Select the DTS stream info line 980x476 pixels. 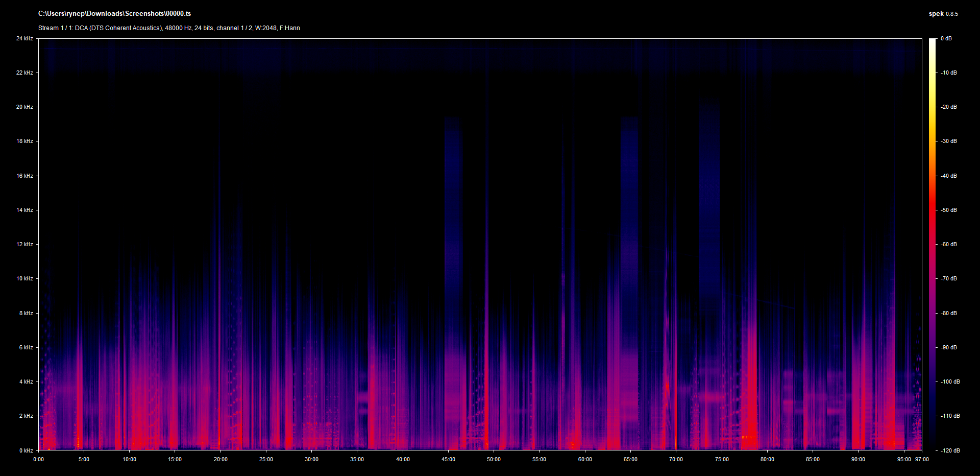(169, 28)
